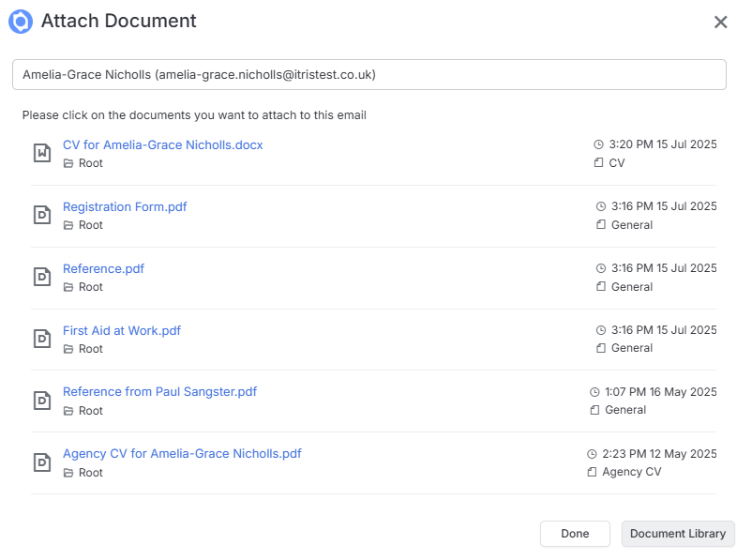This screenshot has width=737, height=560.
Task: Click the General label in Paul Sangster reference row
Action: tap(625, 410)
